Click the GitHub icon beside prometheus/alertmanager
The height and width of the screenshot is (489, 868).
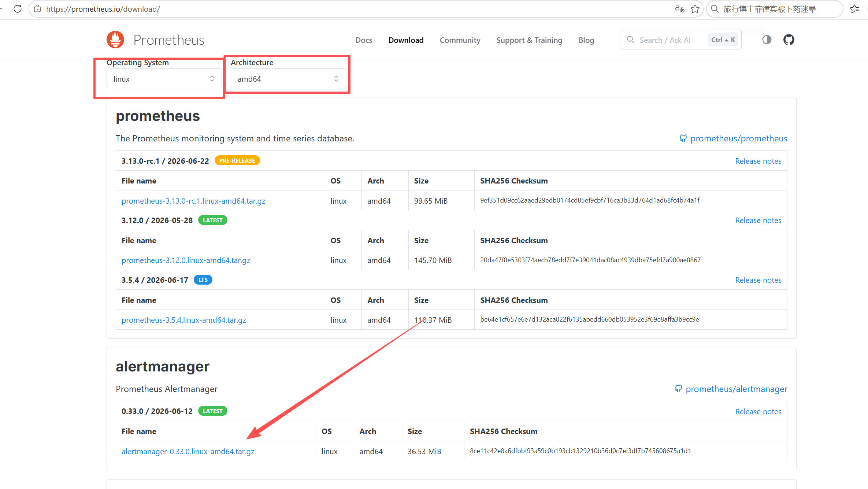point(678,388)
